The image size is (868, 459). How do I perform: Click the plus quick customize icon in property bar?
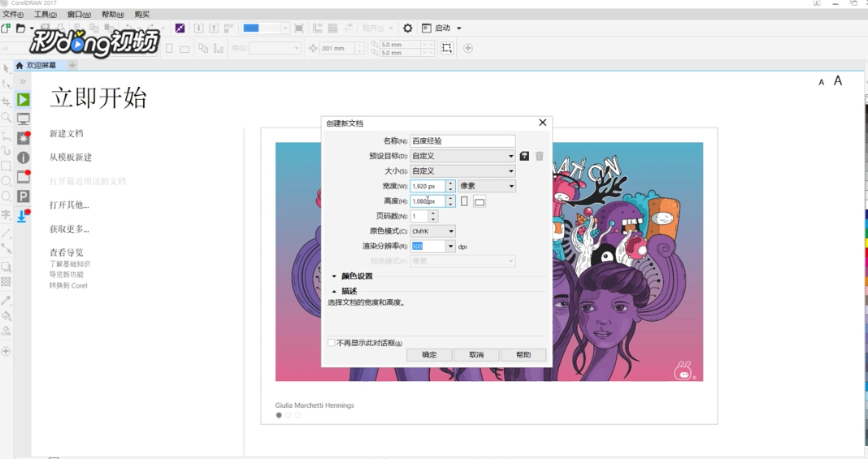pyautogui.click(x=468, y=48)
